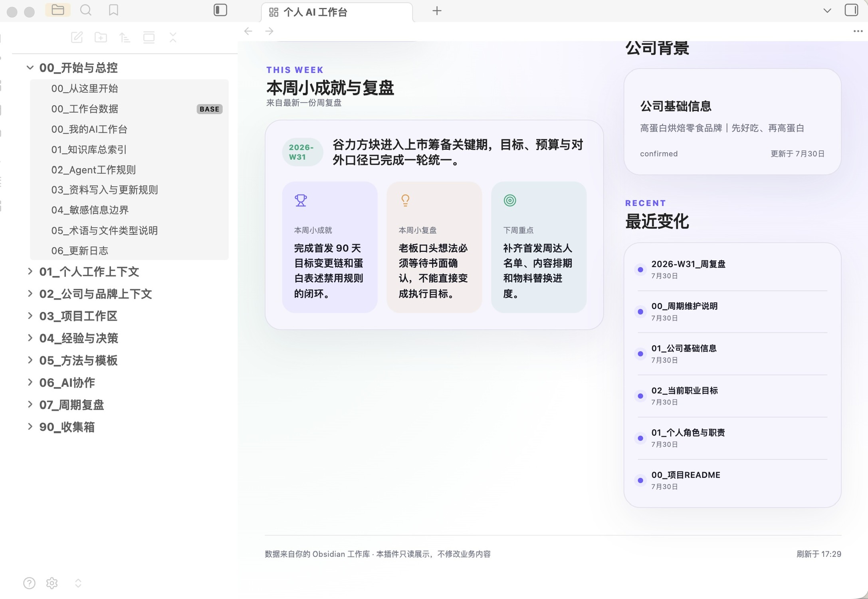
Task: Open the more options three-dot menu
Action: [858, 31]
